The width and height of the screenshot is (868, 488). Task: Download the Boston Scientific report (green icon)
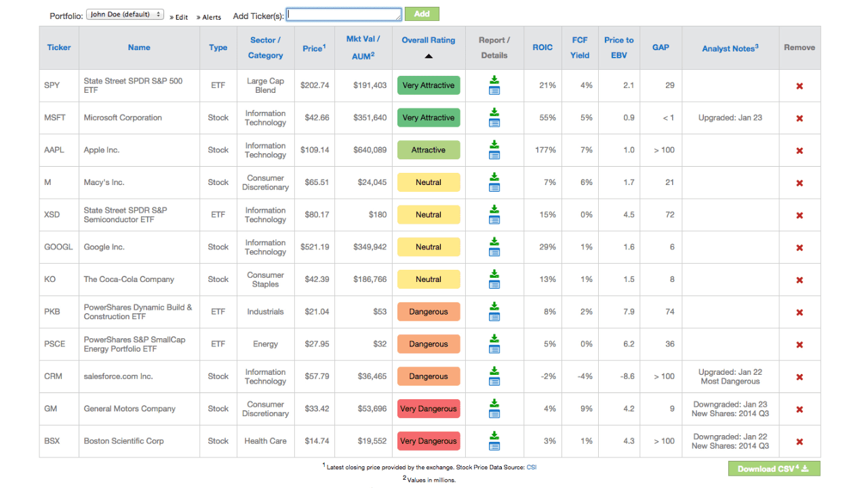(x=494, y=436)
